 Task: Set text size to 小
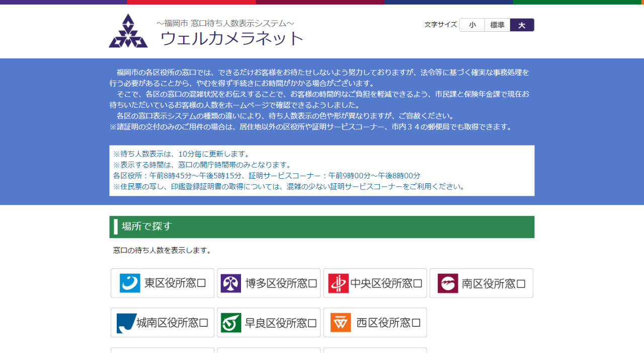coord(472,25)
